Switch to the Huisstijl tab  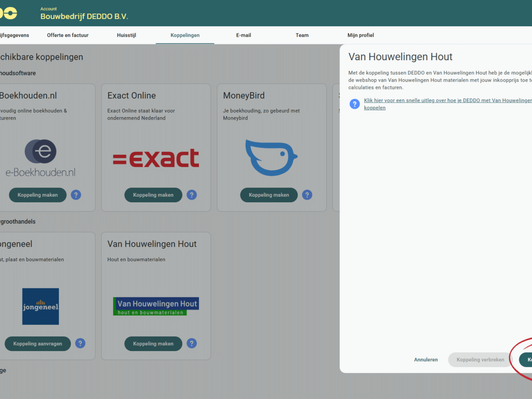coord(126,35)
